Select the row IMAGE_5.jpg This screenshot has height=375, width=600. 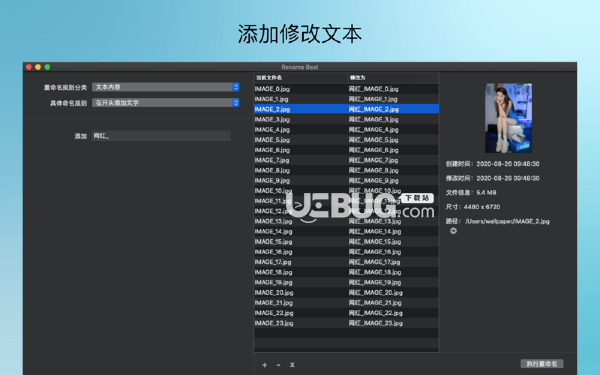coord(346,140)
